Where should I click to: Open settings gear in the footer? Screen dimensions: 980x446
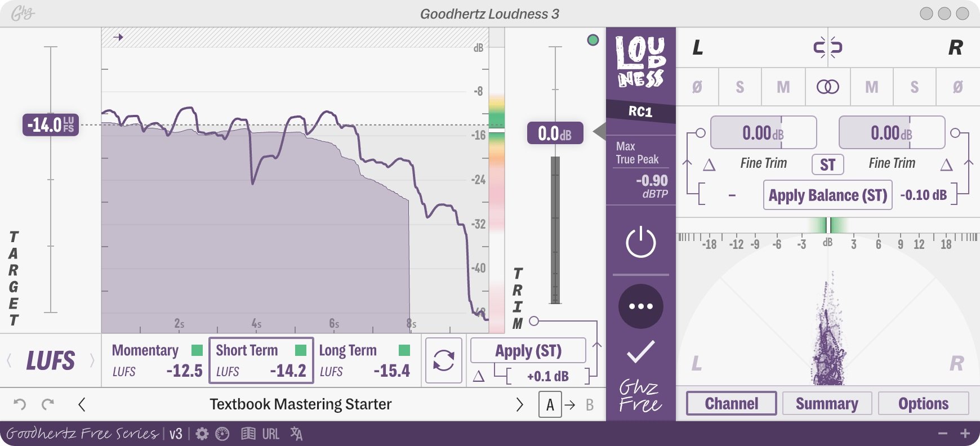[202, 434]
